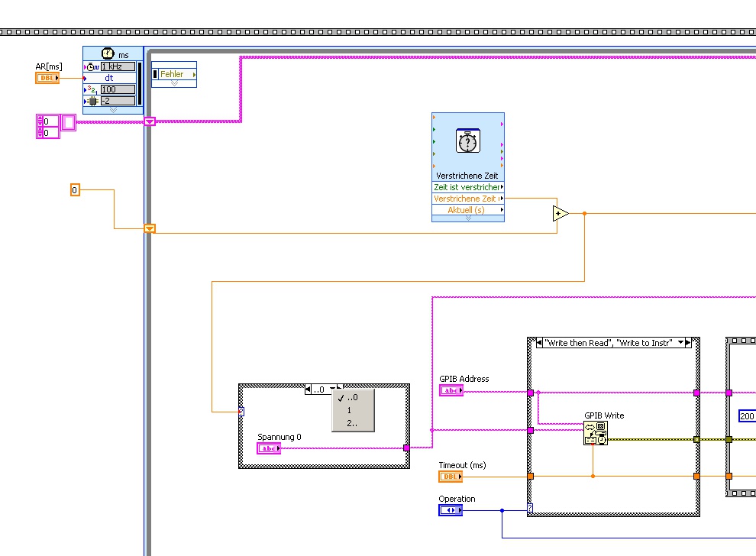Image resolution: width=756 pixels, height=556 pixels.
Task: Select case 2.. in popup menu
Action: 353,423
